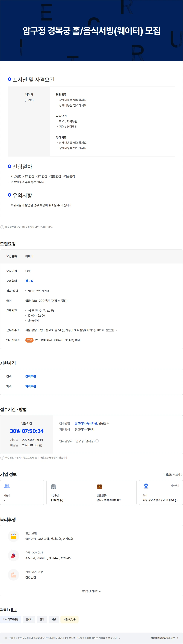Screen dimensions: 183x644
Task: Click the 사원수 people icon
Action: [x=7, y=486]
